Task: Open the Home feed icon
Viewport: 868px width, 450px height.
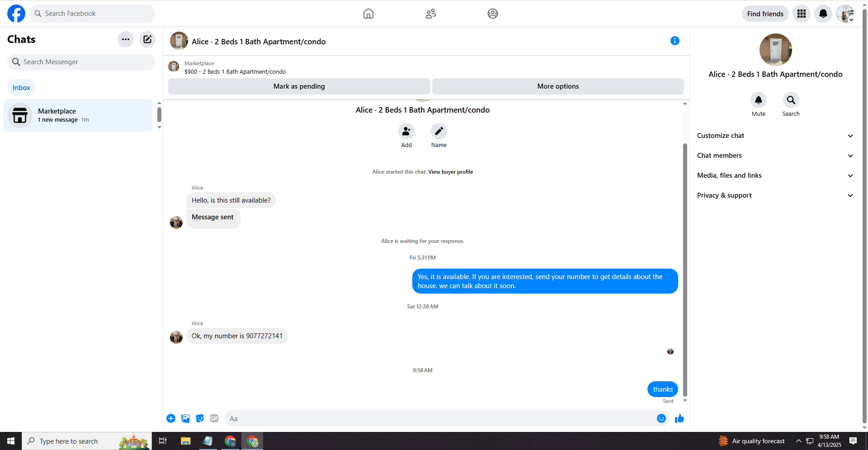Action: click(x=368, y=14)
